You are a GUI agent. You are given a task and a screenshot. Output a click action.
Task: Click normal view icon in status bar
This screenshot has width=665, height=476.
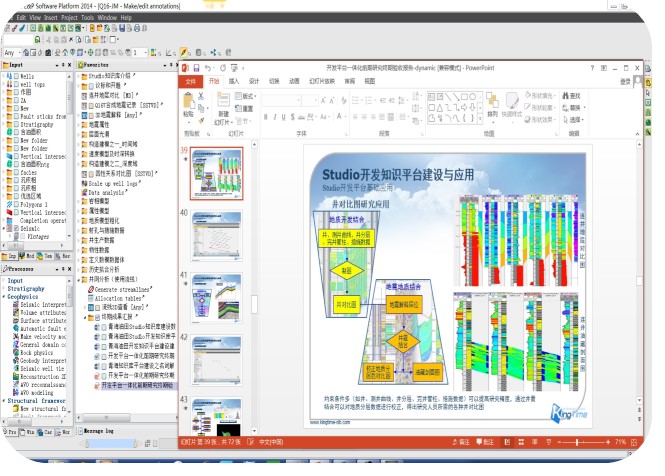point(507,442)
